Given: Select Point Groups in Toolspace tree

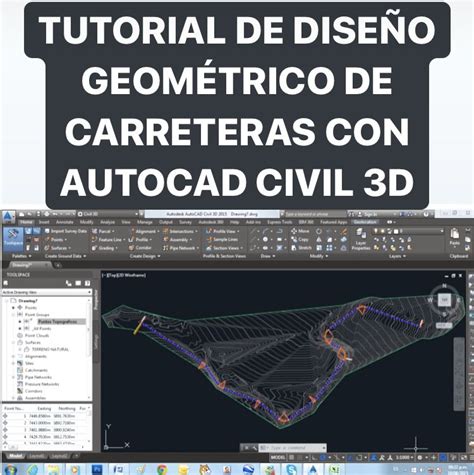Looking at the screenshot, I should [37, 314].
